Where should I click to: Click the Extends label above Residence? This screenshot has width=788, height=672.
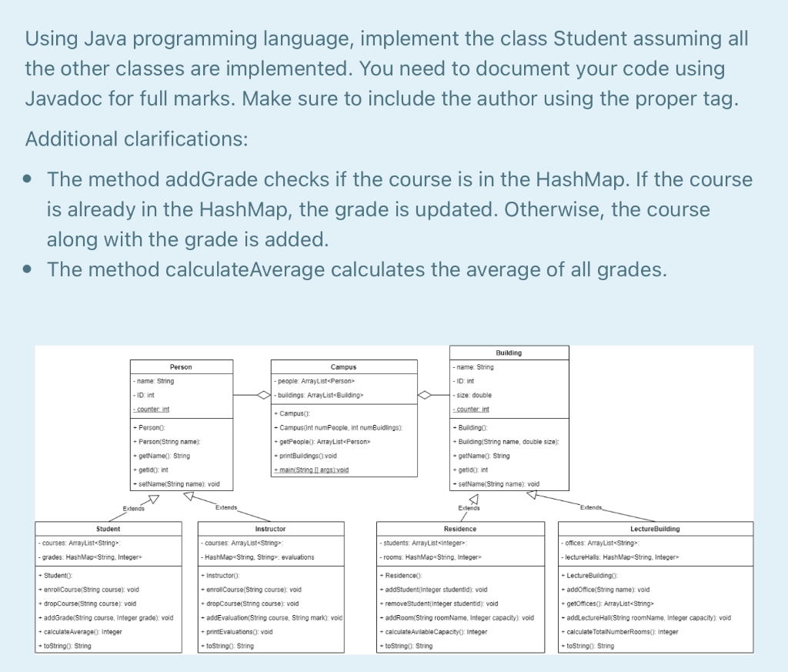point(468,509)
